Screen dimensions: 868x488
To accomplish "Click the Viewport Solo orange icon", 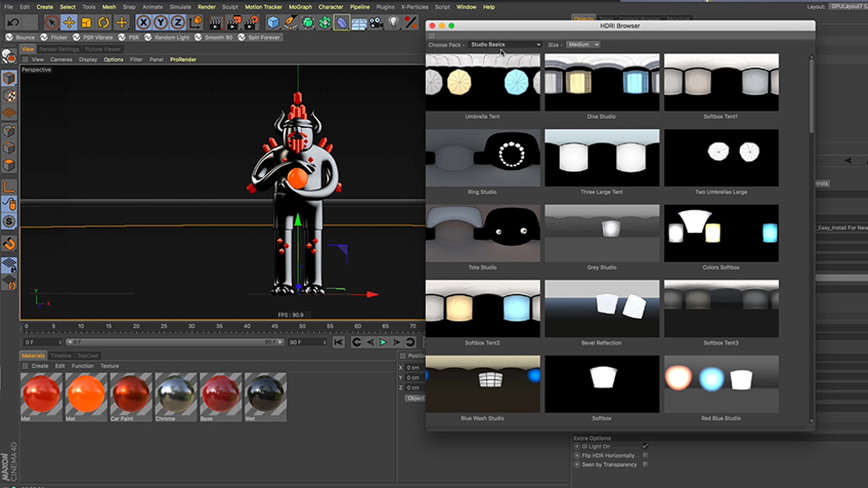I will [x=9, y=244].
